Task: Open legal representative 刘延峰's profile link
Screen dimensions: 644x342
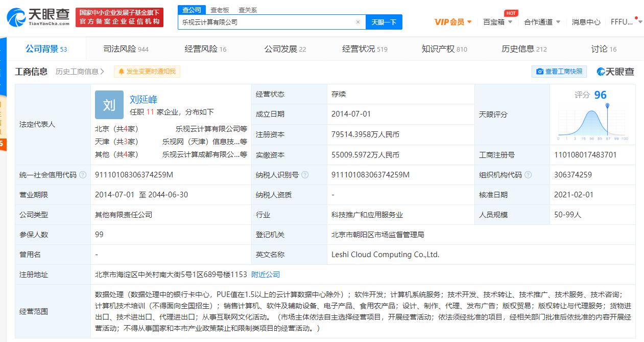Action: [x=144, y=100]
